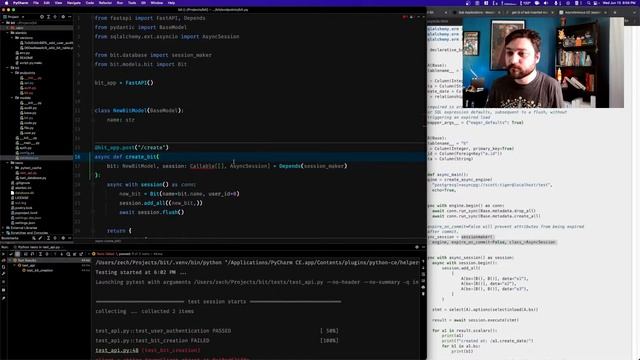This screenshot has width=640, height=360.
Task: Collapse the alembic folder
Action: point(8,33)
